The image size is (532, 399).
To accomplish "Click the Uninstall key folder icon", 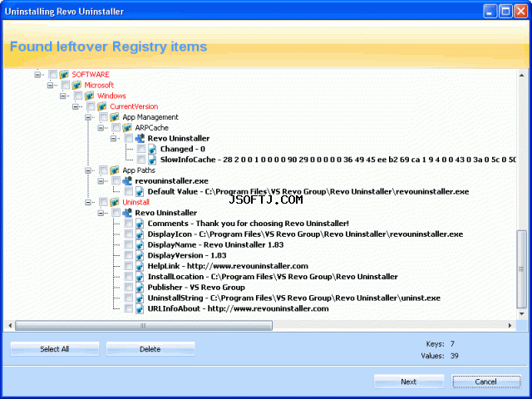I will (x=115, y=202).
